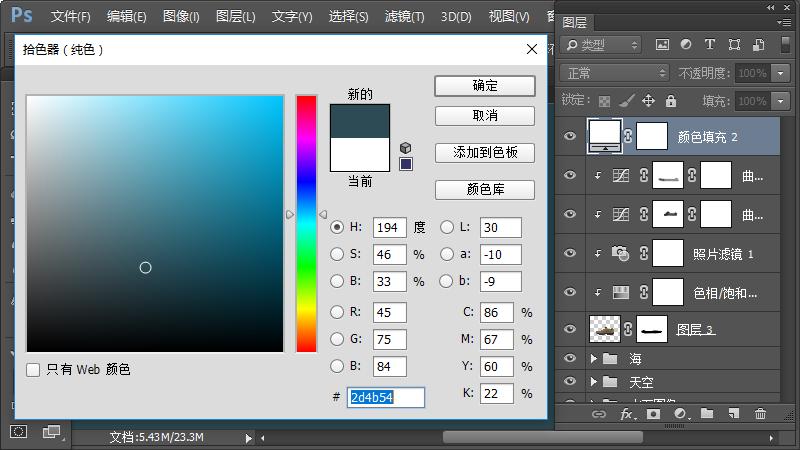800x450 pixels.
Task: Click the 确定 button
Action: coord(485,86)
